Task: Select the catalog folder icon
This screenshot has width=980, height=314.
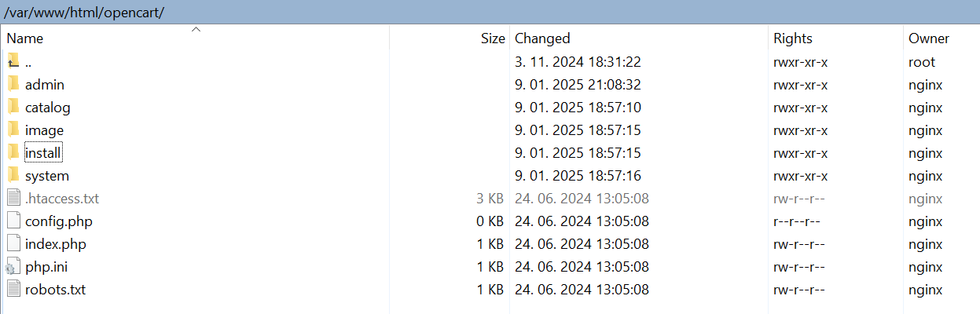Action: (13, 107)
